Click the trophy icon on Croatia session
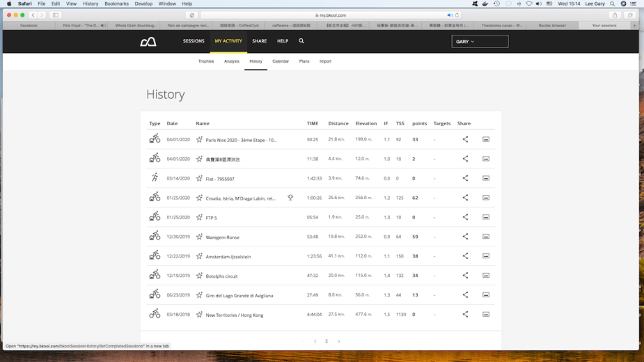 tap(290, 198)
